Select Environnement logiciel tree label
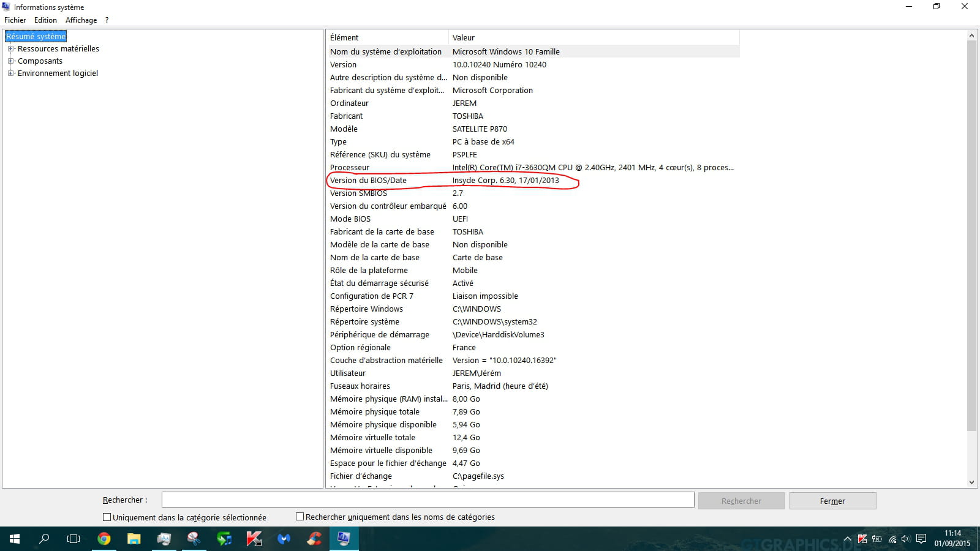Viewport: 980px width, 551px height. point(58,73)
